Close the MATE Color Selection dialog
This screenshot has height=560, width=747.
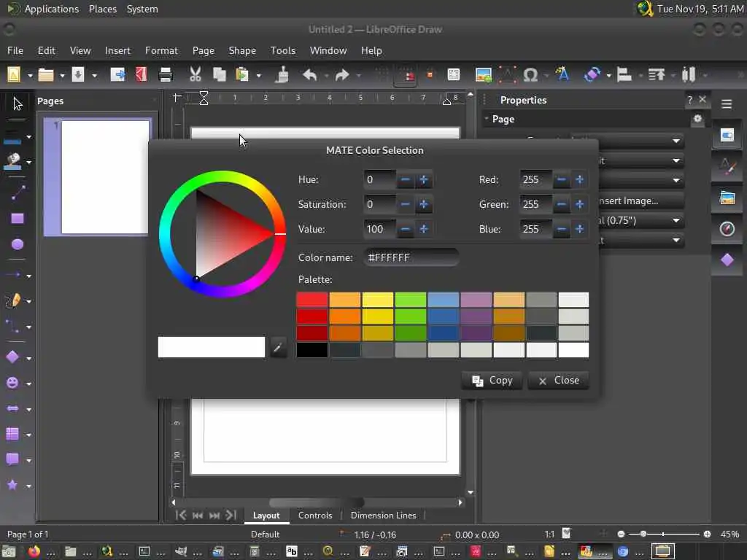558,380
